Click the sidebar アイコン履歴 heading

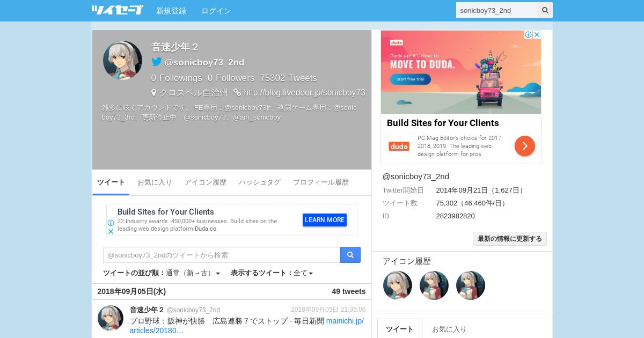[x=407, y=261]
